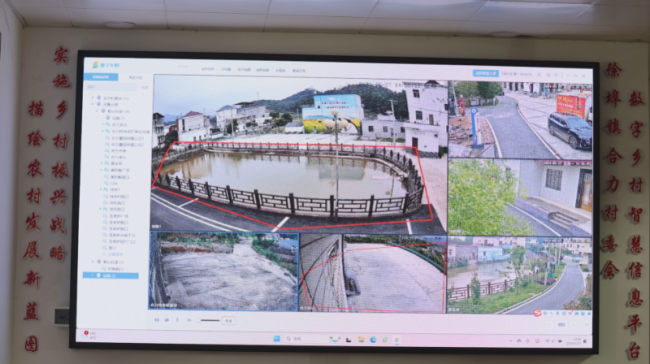Open File Explorer folder icon in taskbar
650x364 pixels.
[361, 340]
